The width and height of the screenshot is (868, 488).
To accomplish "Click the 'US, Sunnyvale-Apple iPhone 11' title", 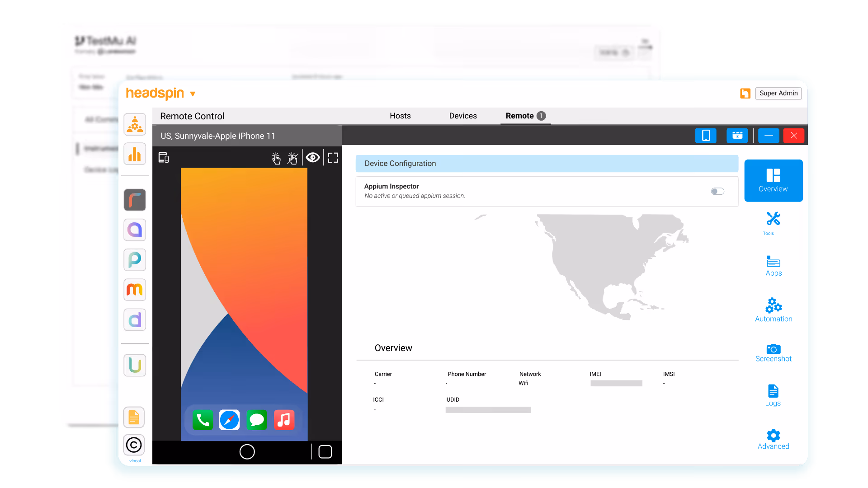I will (x=218, y=136).
